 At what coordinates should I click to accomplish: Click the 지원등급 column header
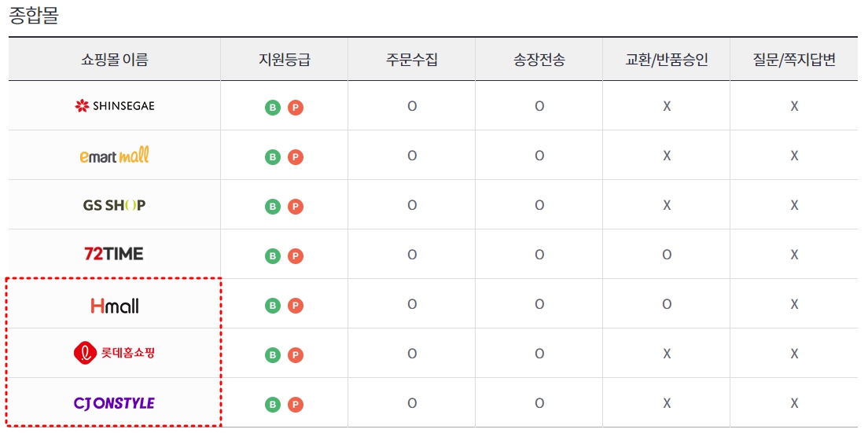pos(284,60)
